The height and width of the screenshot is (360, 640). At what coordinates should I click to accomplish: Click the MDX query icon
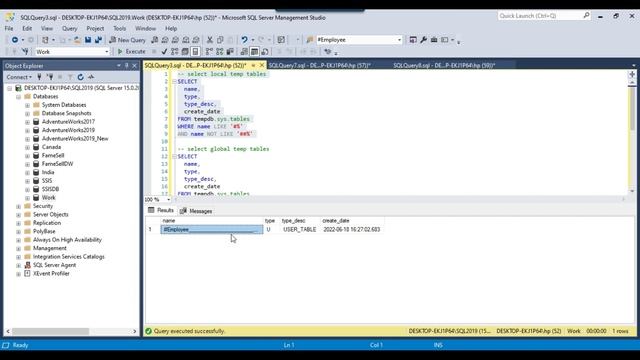pyautogui.click(x=165, y=40)
